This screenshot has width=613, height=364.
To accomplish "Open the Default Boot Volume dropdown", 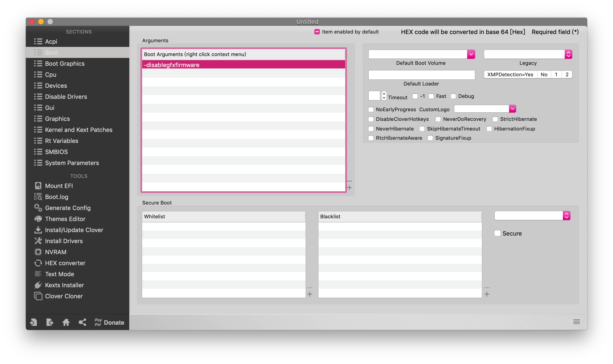I will (471, 54).
